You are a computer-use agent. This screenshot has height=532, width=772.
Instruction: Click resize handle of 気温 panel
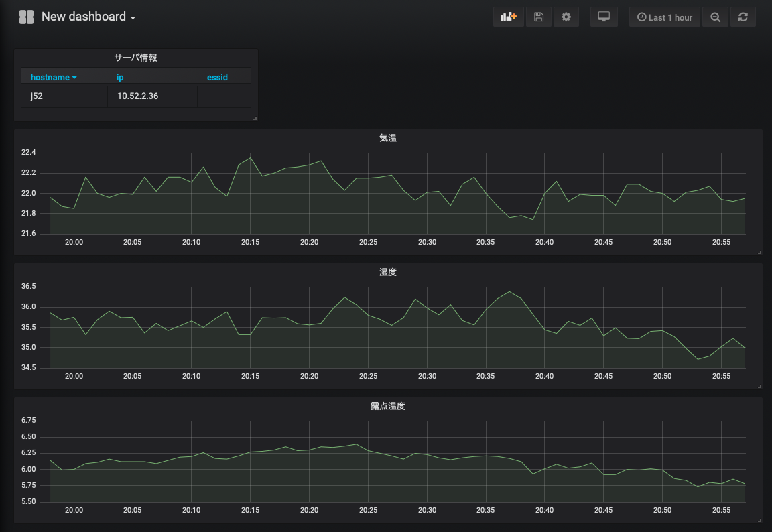coord(759,252)
